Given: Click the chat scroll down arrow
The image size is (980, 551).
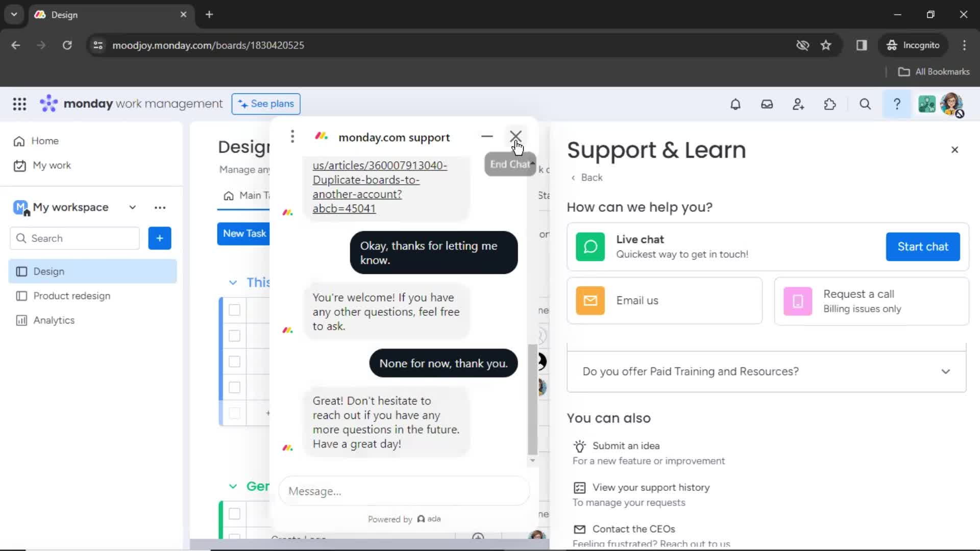Looking at the screenshot, I should (532, 460).
